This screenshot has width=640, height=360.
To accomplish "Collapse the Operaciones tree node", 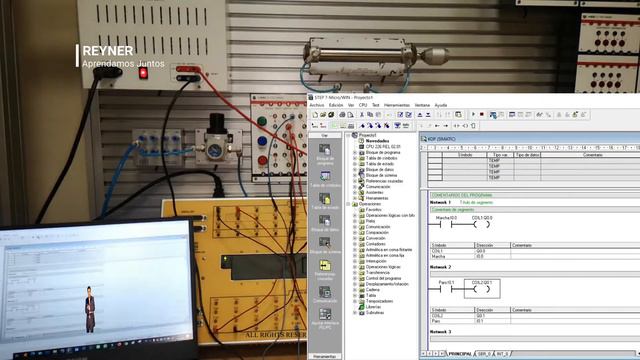I will 348,204.
